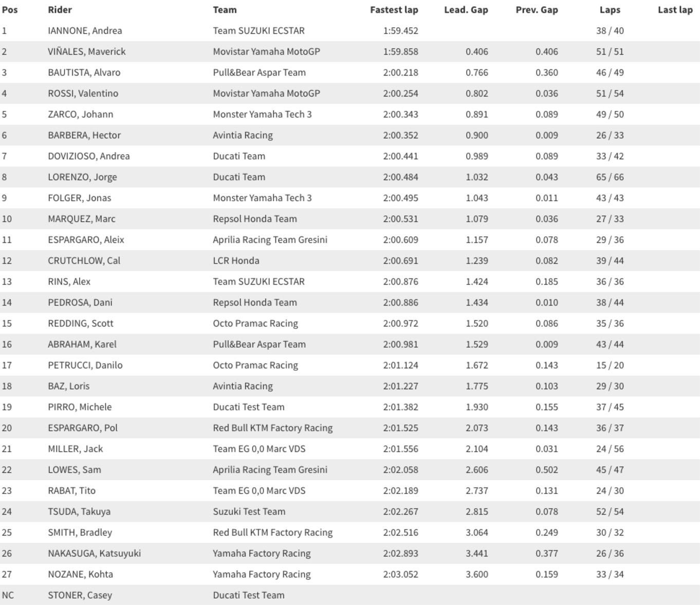Select the Team column header

225,10
